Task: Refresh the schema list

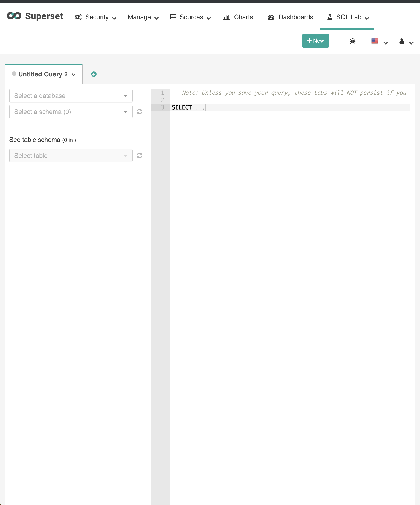Action: tap(140, 112)
